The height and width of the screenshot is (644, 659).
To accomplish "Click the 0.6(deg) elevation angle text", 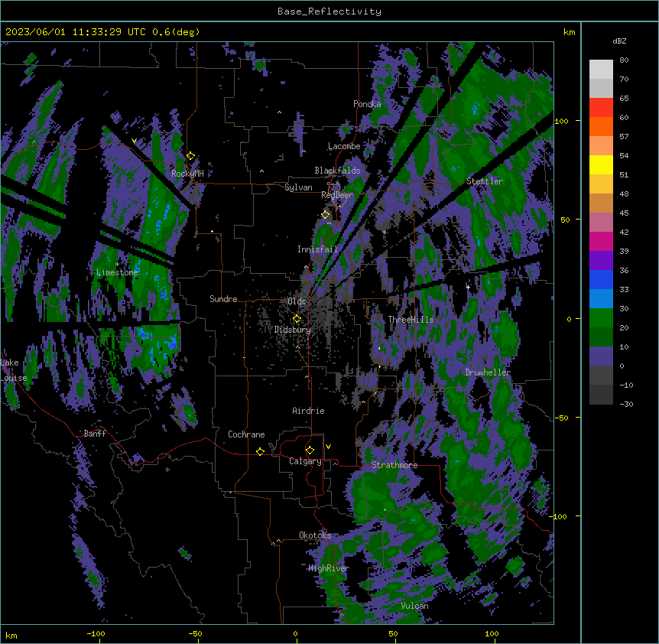I will pyautogui.click(x=176, y=32).
